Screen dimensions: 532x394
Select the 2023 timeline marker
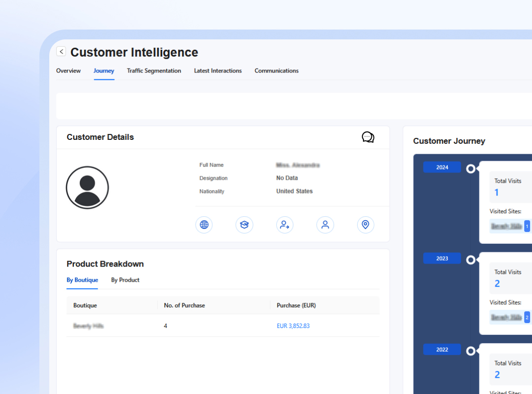(442, 258)
